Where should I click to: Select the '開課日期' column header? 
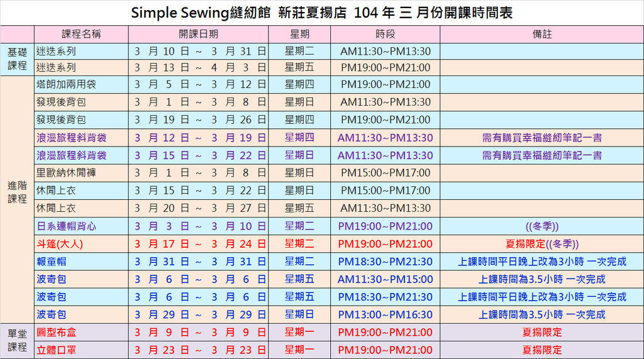tap(198, 34)
